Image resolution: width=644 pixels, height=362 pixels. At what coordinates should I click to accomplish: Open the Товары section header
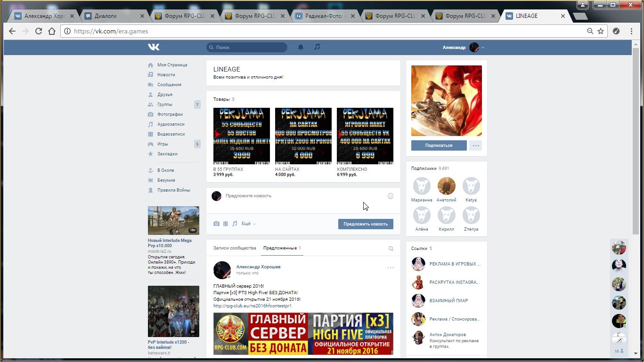(224, 99)
